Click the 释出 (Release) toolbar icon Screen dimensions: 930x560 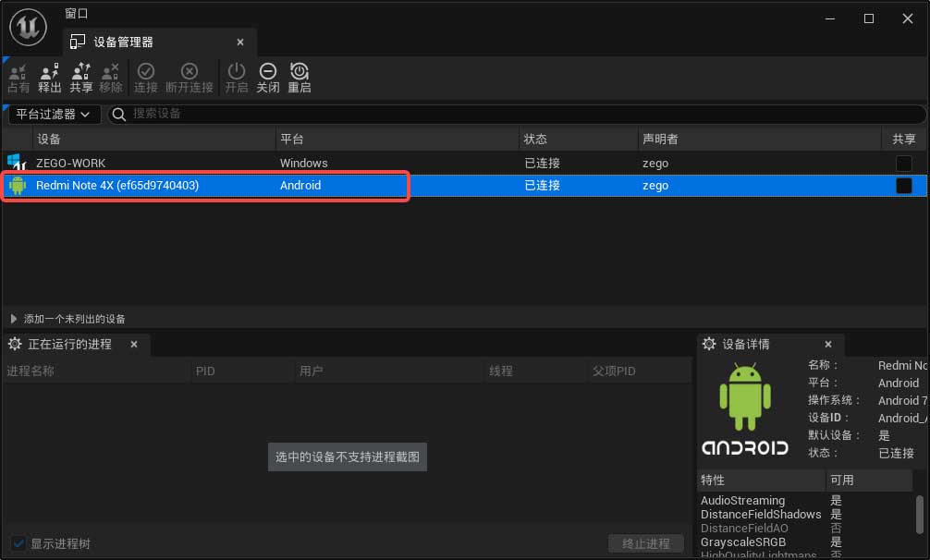(x=50, y=78)
